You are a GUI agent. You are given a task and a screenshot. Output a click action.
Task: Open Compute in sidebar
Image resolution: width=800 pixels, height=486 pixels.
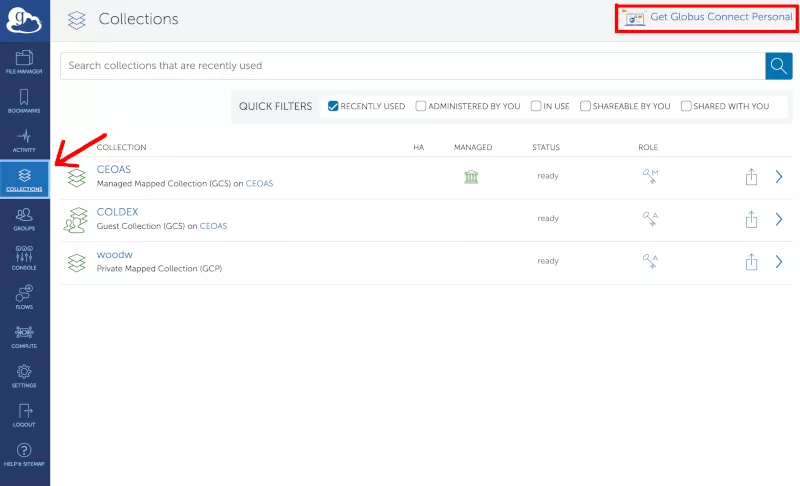pos(24,337)
